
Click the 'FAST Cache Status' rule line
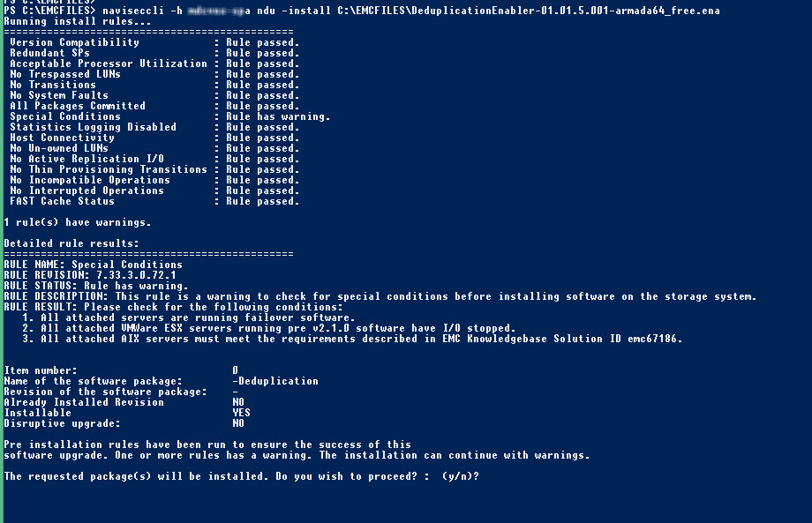tap(154, 201)
